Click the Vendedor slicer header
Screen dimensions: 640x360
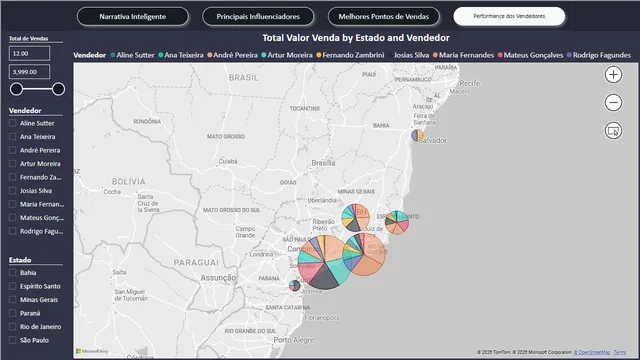(25, 111)
